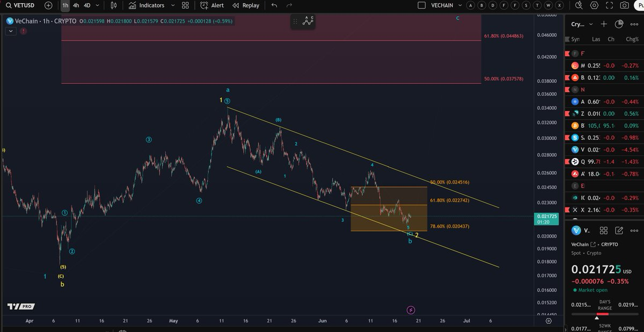The width and height of the screenshot is (644, 332).
Task: Open watchlist advanced view pie icon
Action: tap(618, 24)
